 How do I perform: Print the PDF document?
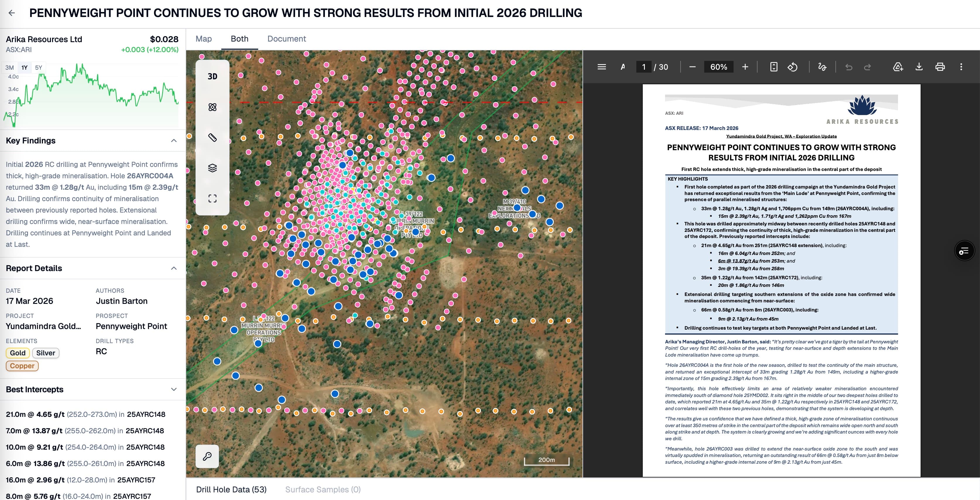coord(940,67)
